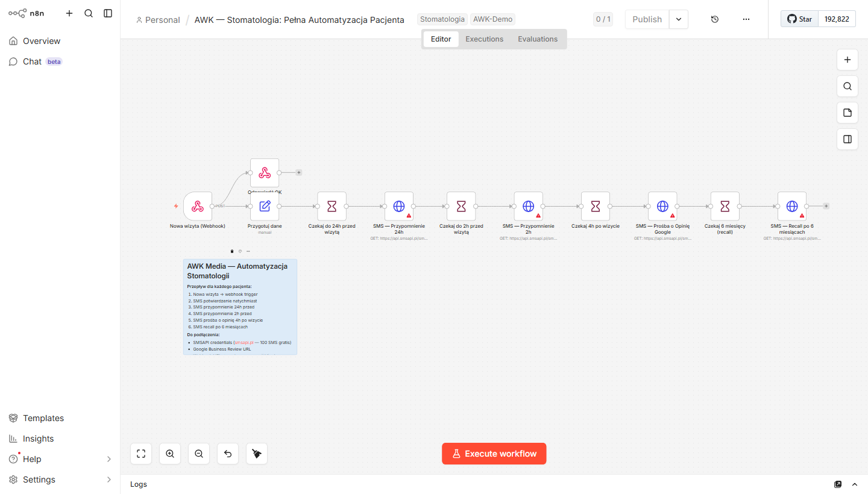
Task: Click Execute workflow
Action: point(494,454)
